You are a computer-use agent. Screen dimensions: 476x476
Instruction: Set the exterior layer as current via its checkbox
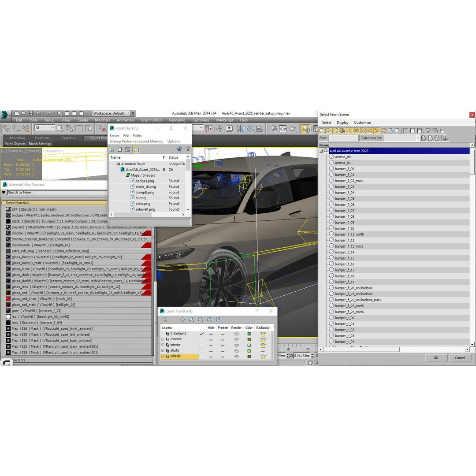pyautogui.click(x=201, y=339)
